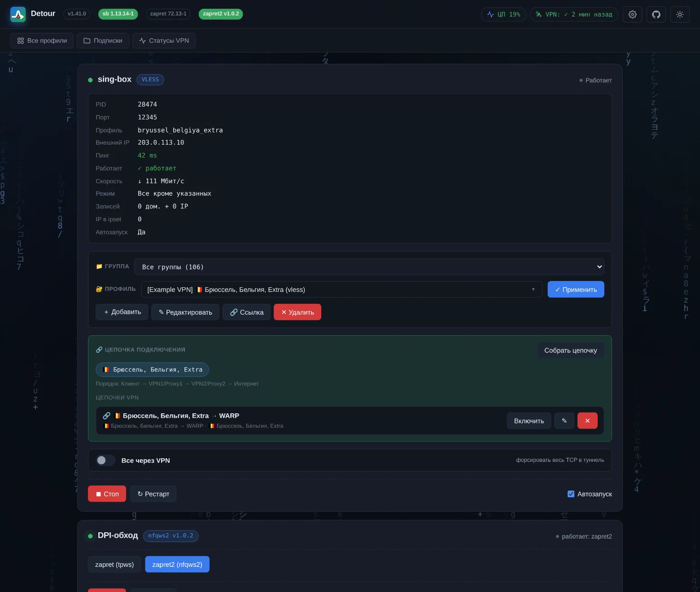700x592 pixels.
Task: Stop sing-box with Стоп button
Action: [x=107, y=494]
